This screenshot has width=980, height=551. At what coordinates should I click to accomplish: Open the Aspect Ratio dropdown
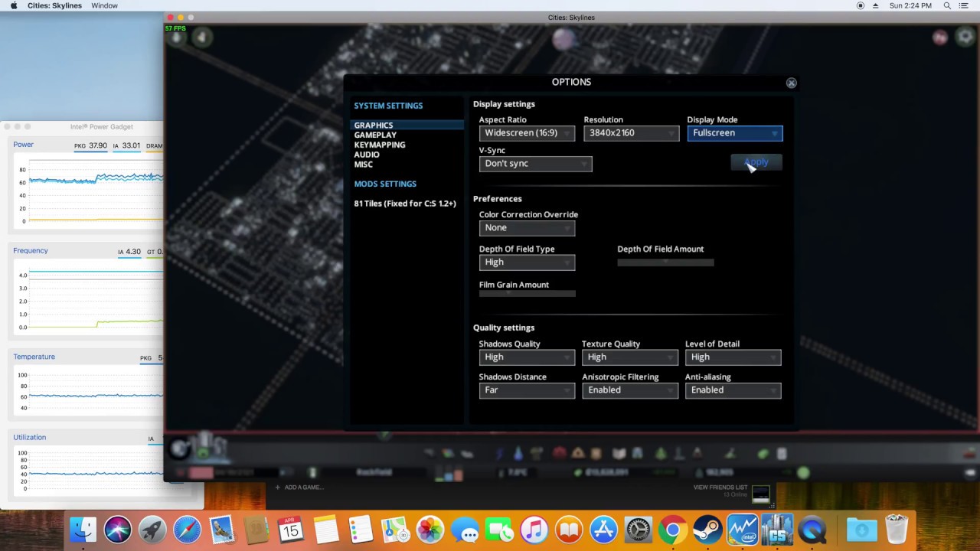[527, 133]
